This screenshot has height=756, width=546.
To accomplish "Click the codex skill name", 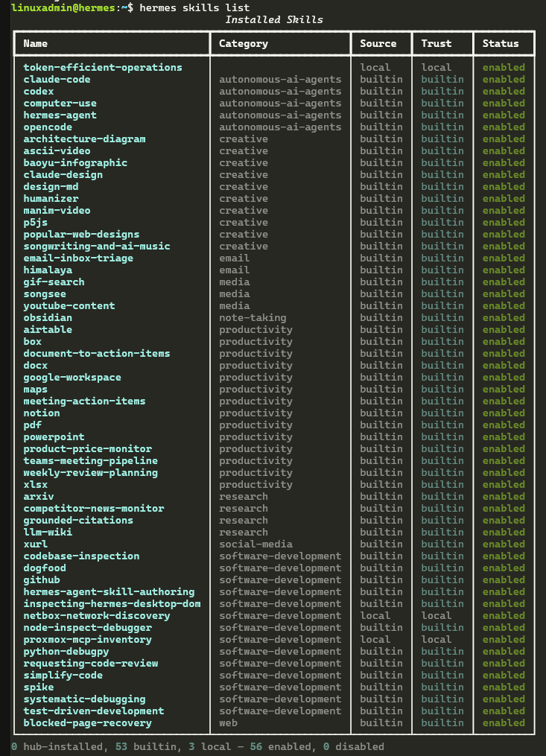I will (39, 91).
